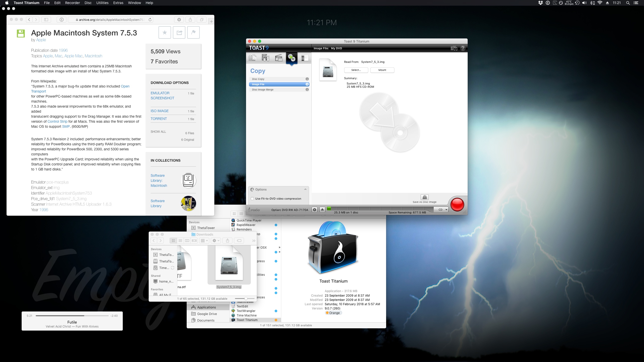Open recorder settings gear in Toast

314,210
